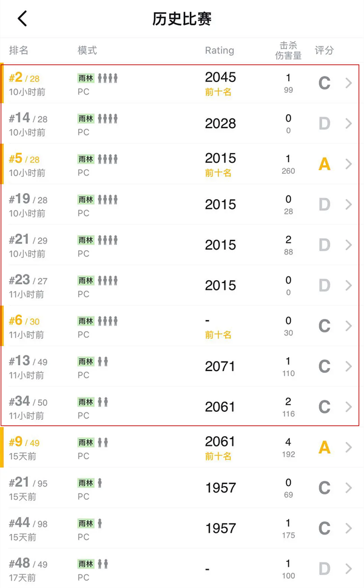364x588 pixels.
Task: Click the C grade icon for rank #2/28
Action: (325, 83)
